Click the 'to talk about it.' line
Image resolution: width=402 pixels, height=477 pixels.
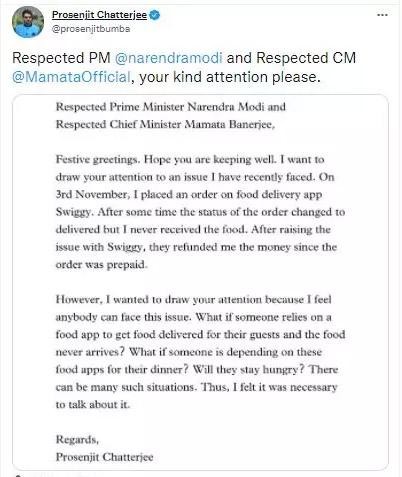(x=93, y=405)
